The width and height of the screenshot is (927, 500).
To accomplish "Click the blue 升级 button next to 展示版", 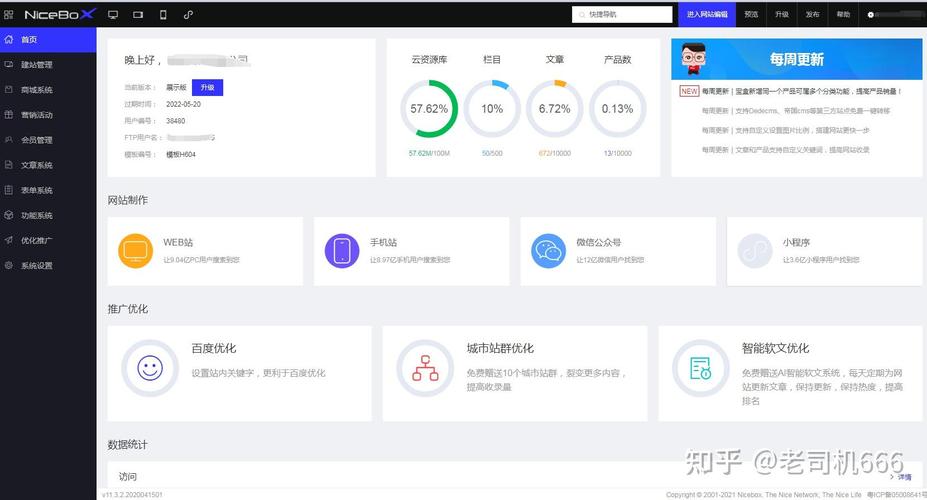I will pos(208,87).
